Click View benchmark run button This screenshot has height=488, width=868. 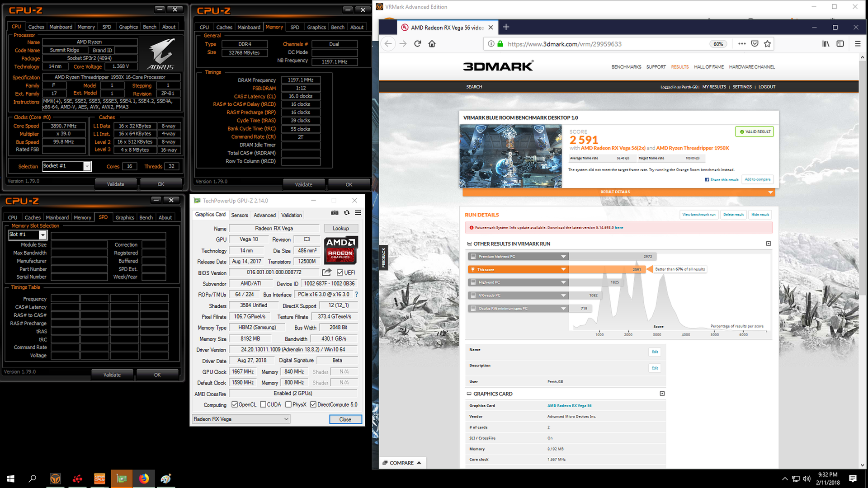click(699, 215)
